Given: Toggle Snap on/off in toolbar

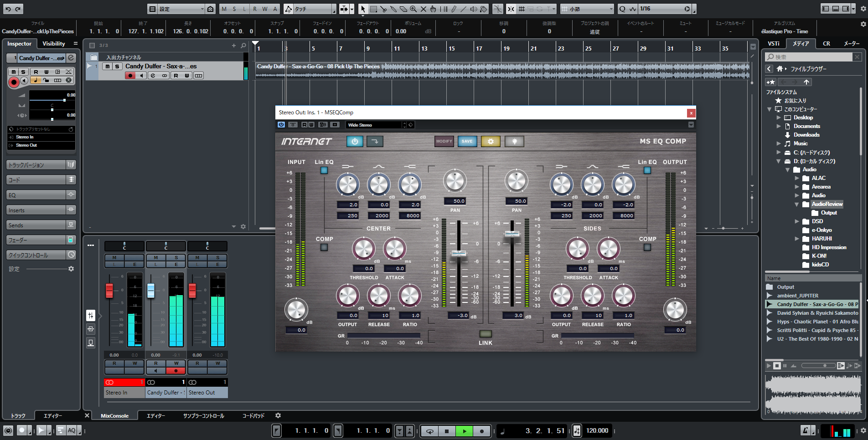Looking at the screenshot, I should click(x=511, y=9).
